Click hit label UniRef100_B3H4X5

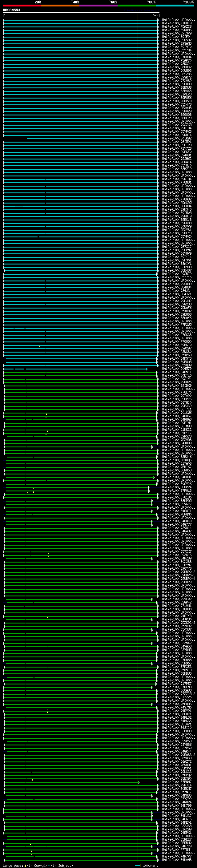176,91
